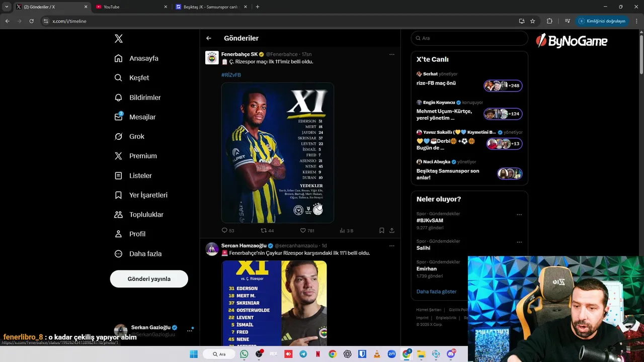The height and width of the screenshot is (362, 644).
Task: Open Bildirimler notifications
Action: pyautogui.click(x=138, y=98)
